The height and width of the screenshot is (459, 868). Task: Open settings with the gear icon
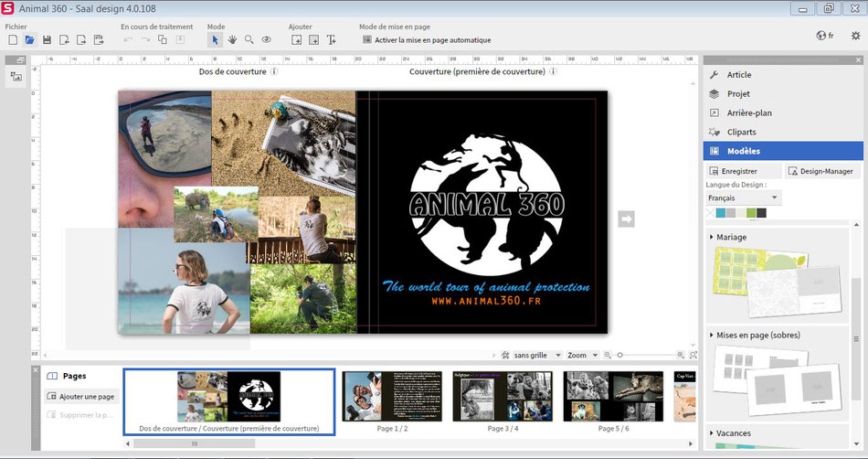coord(856,36)
